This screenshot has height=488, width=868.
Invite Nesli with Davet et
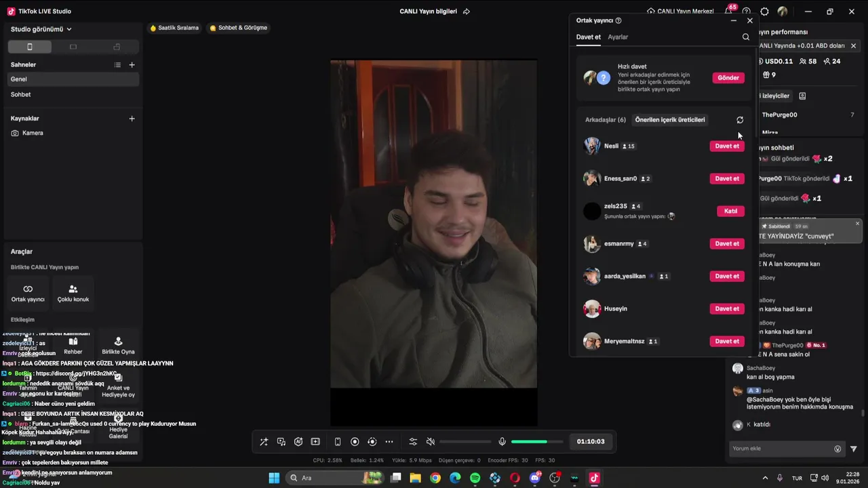click(727, 146)
